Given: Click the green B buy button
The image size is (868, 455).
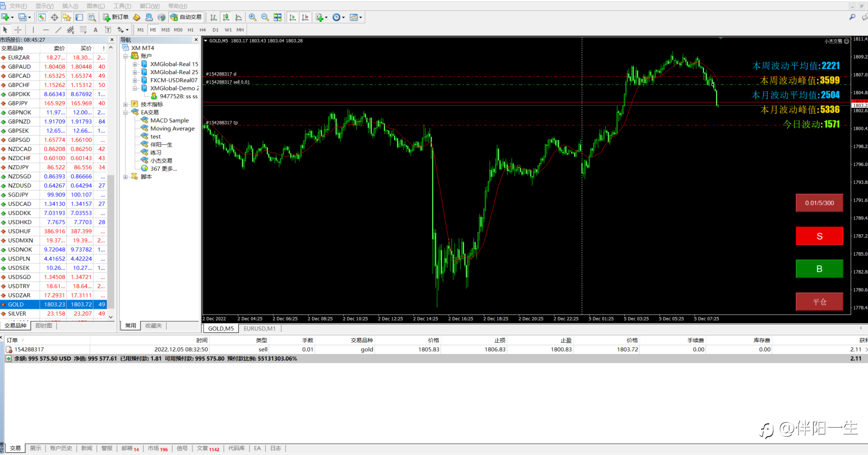Looking at the screenshot, I should point(819,269).
